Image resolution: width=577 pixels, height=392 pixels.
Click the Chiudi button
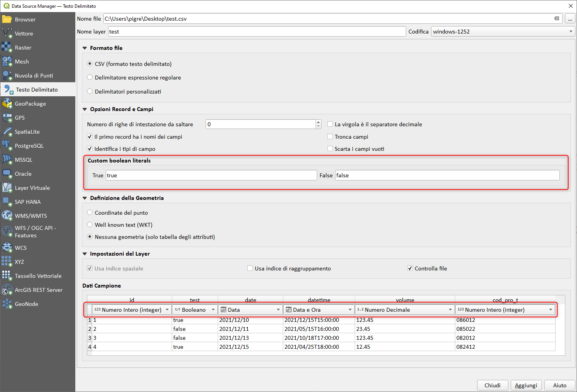492,385
